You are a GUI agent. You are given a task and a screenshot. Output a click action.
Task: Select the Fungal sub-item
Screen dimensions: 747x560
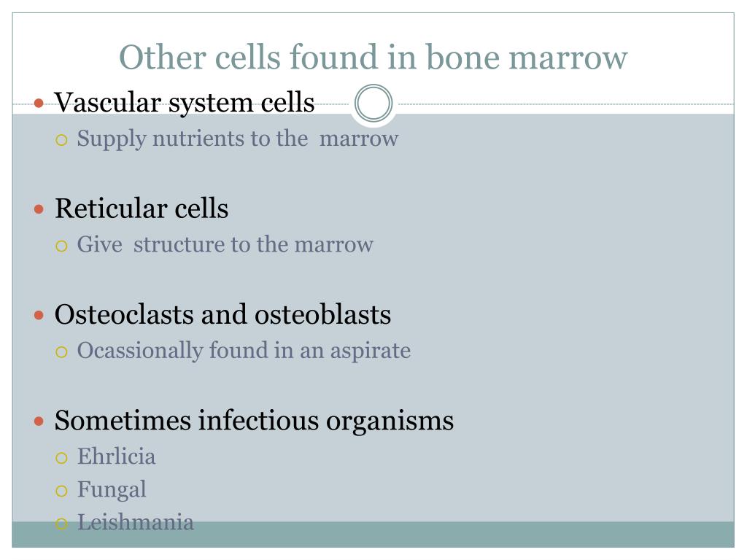(x=112, y=489)
